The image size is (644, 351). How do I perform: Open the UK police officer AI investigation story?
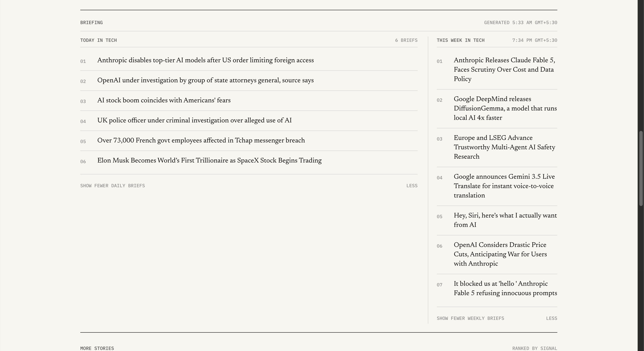click(194, 120)
